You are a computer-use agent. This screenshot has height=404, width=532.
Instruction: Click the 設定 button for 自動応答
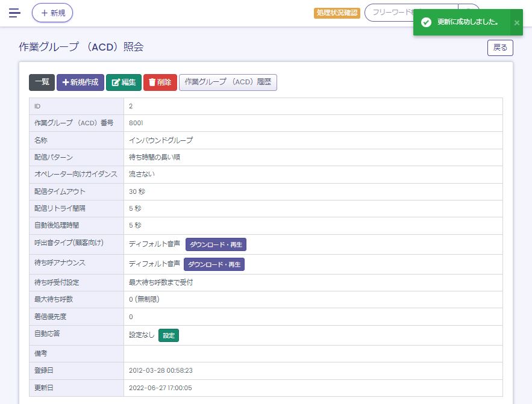coord(169,335)
